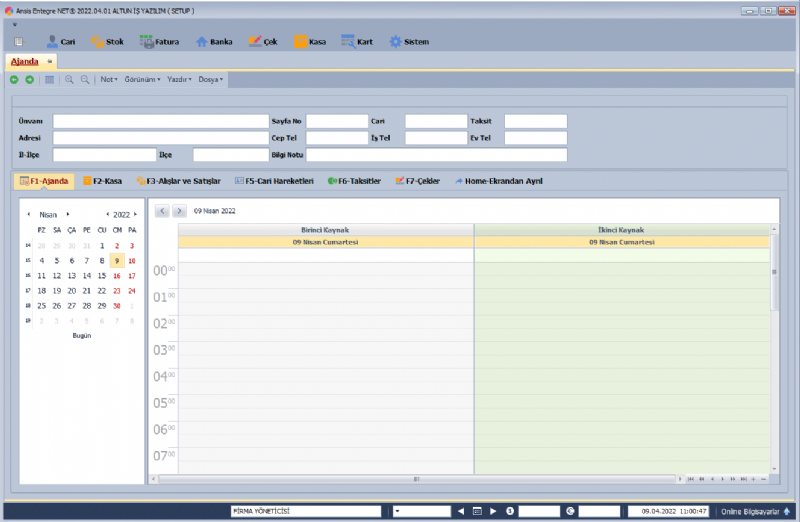Go to previous day in schedule

point(162,211)
